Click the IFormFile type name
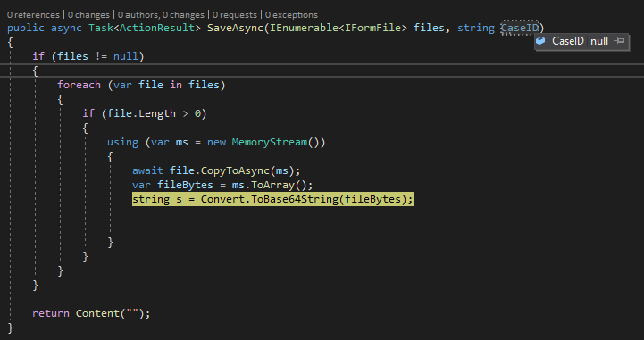This screenshot has width=644, height=340. coord(372,28)
